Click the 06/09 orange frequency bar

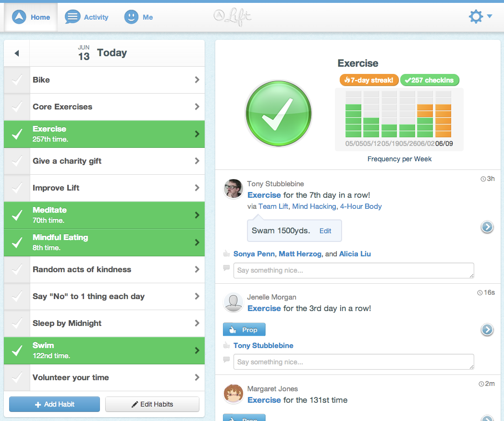(x=443, y=121)
